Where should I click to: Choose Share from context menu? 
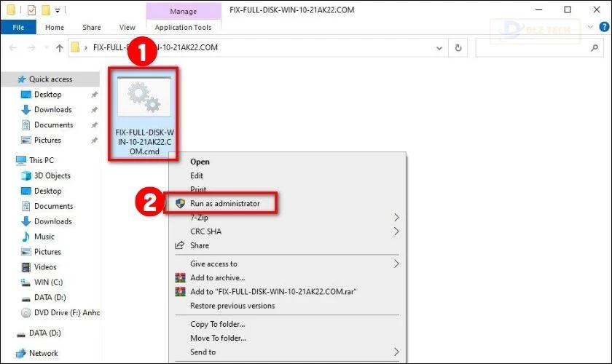[x=200, y=245]
